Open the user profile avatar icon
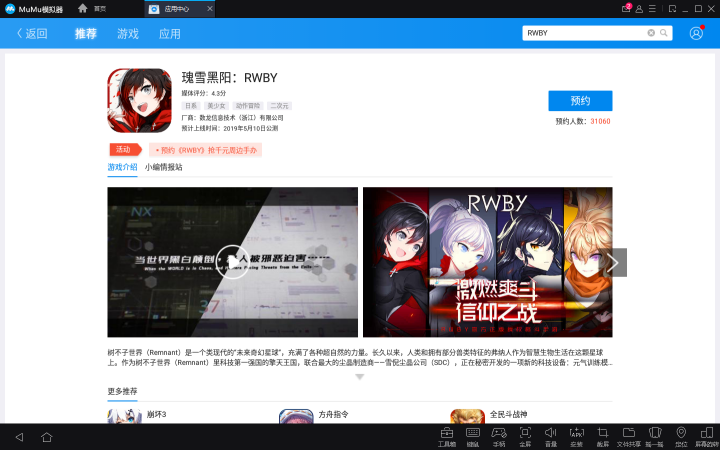The height and width of the screenshot is (450, 720). [696, 33]
